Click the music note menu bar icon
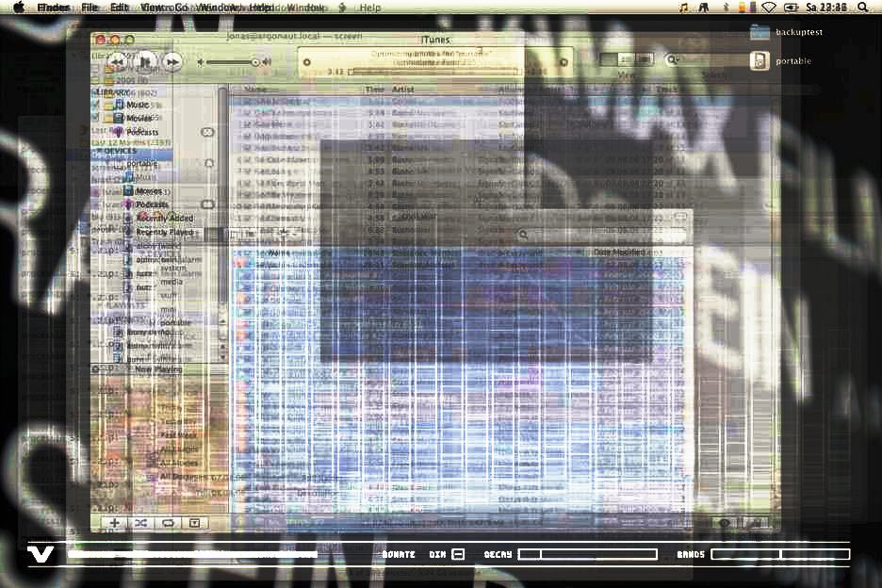The image size is (882, 588). (684, 8)
